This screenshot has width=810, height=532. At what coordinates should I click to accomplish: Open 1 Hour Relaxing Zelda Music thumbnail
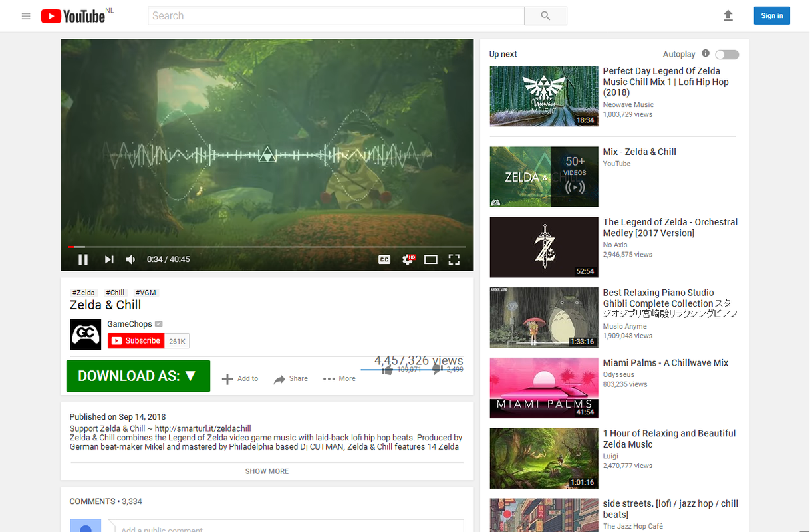click(544, 459)
